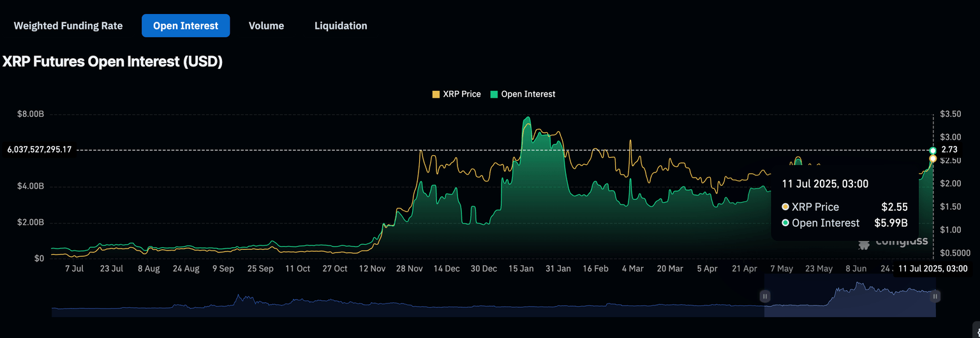This screenshot has height=338, width=980.
Task: Click the green Open Interest legend swatch
Action: pyautogui.click(x=494, y=94)
